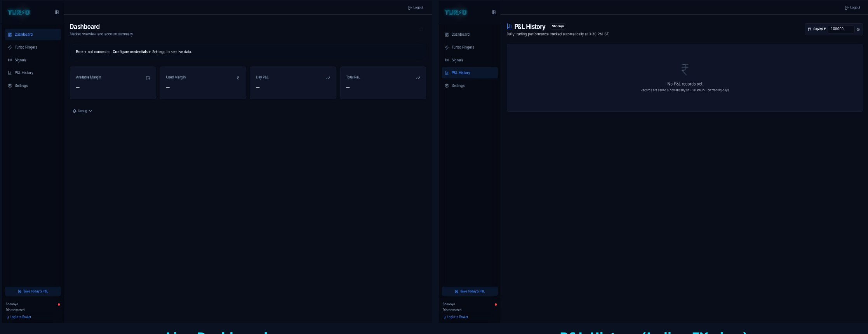Open Dashboard in the Dashboard window sidebar
The image size is (868, 334).
click(33, 35)
